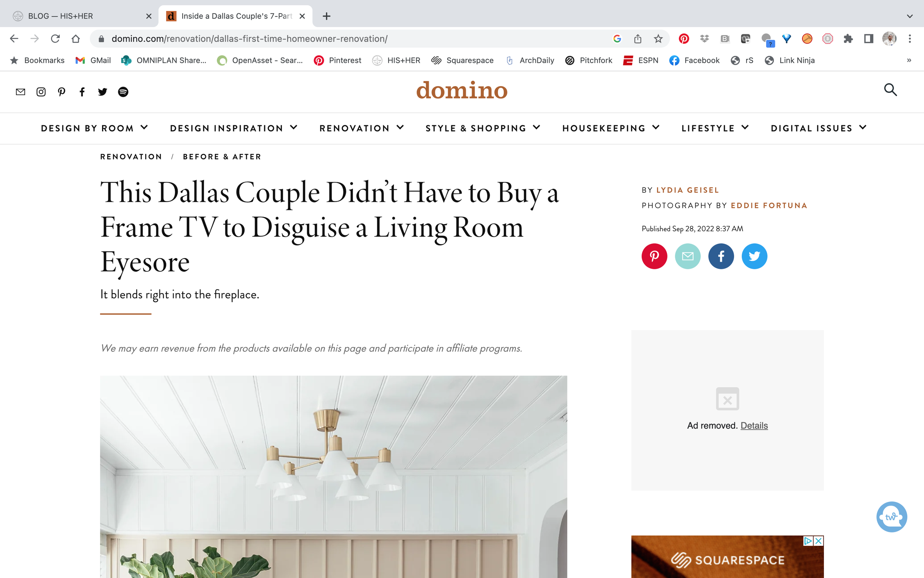Click the site search magnifier icon
The width and height of the screenshot is (924, 578).
(890, 90)
